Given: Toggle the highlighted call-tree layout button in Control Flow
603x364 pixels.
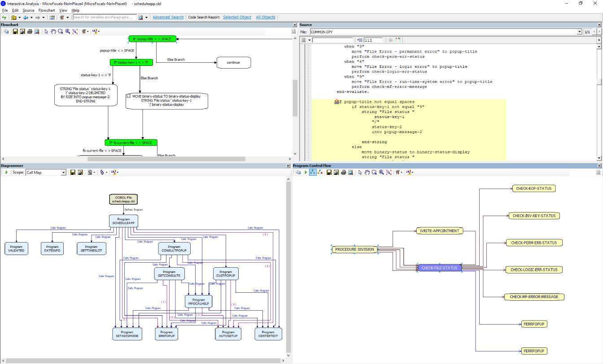Looking at the screenshot, I should pos(313,172).
